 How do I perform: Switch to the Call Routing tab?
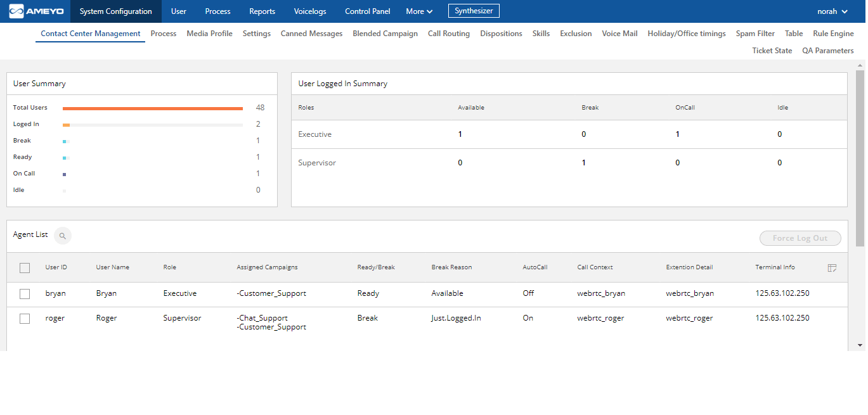pos(449,34)
